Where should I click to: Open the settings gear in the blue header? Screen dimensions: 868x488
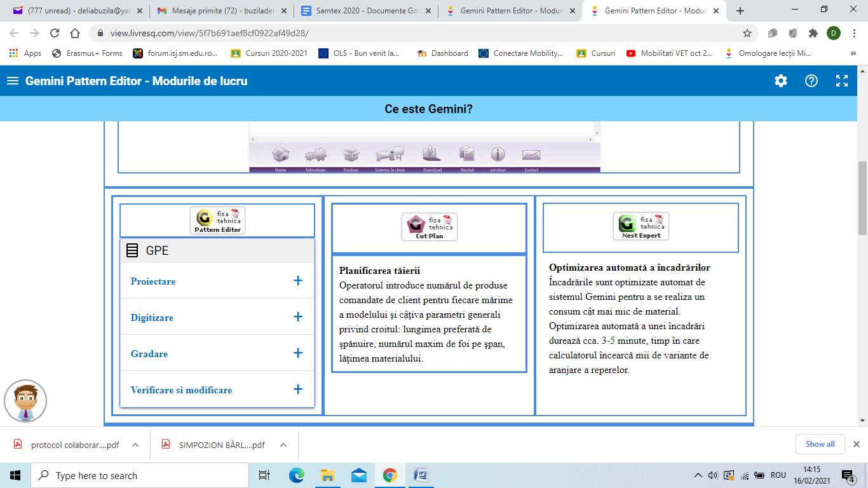[781, 81]
